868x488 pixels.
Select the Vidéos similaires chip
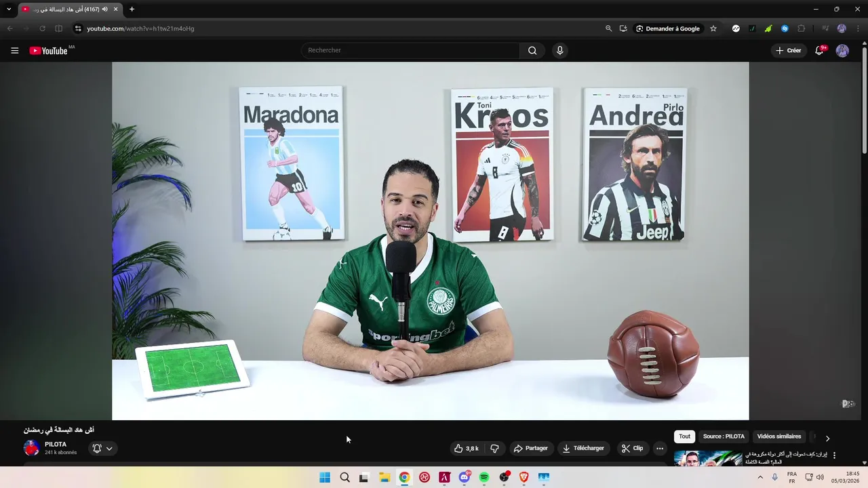(x=779, y=436)
